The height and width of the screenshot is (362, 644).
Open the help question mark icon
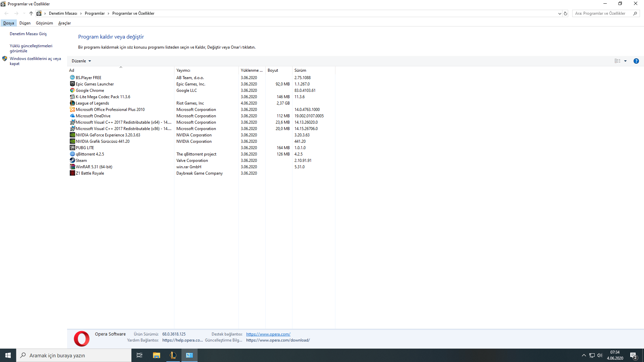coord(636,61)
